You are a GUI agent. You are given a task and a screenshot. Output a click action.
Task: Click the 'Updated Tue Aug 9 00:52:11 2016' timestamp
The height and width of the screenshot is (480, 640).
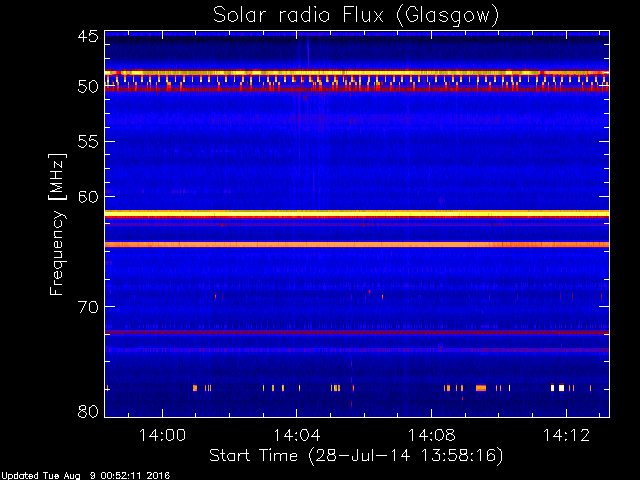click(x=85, y=476)
